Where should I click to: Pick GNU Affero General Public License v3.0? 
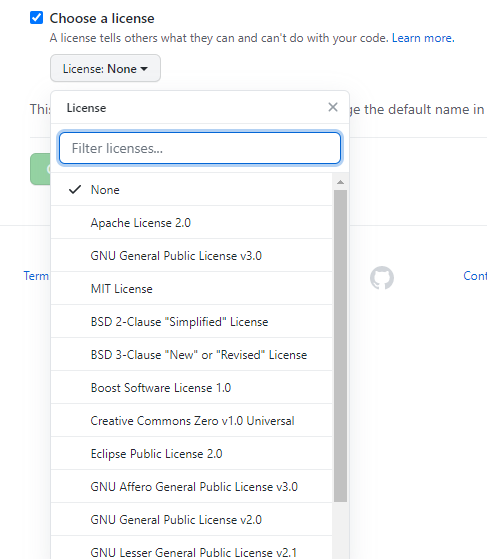191,487
